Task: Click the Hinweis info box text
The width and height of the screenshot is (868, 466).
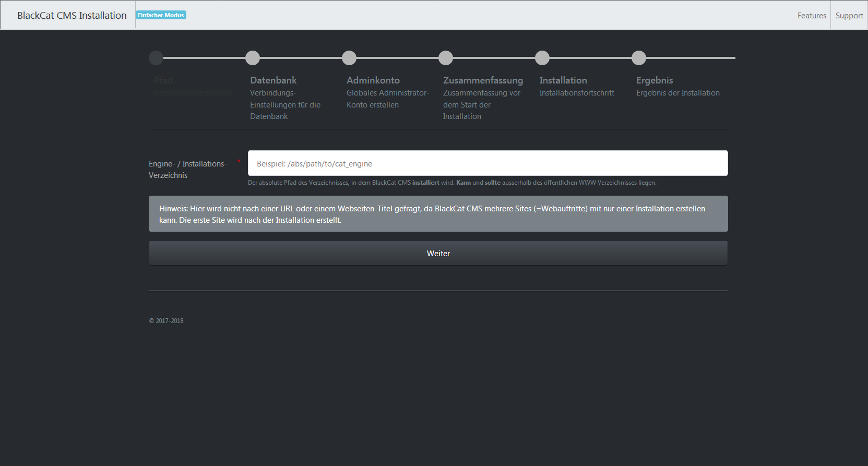Action: 432,214
